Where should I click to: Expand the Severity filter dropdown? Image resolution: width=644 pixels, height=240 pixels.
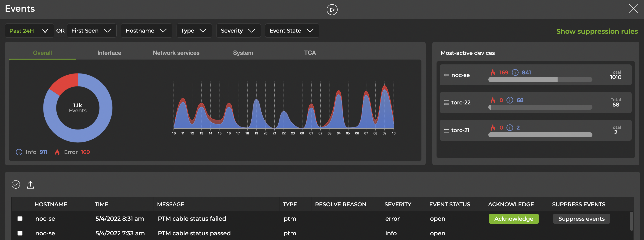tap(238, 30)
